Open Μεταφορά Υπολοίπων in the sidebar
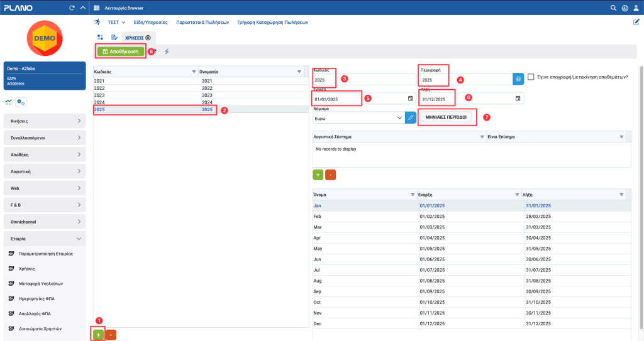This screenshot has width=644, height=341. [41, 284]
